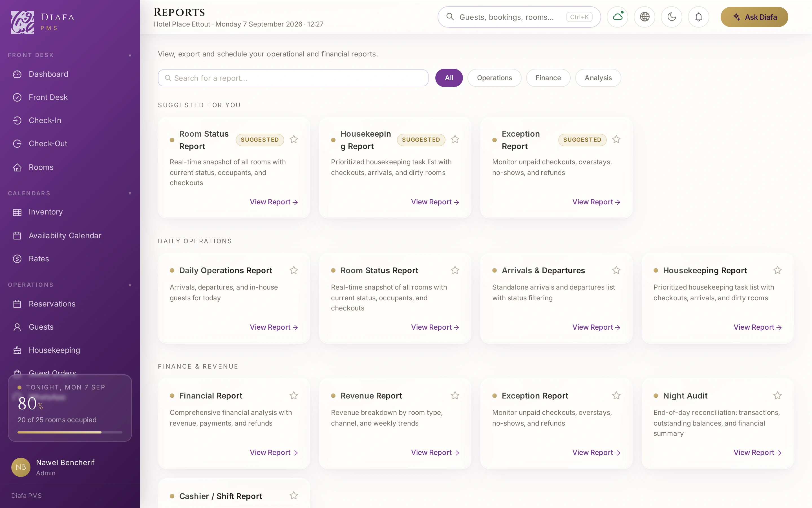Collapse the Front Desk sidebar group
This screenshot has height=508, width=812.
[x=70, y=55]
